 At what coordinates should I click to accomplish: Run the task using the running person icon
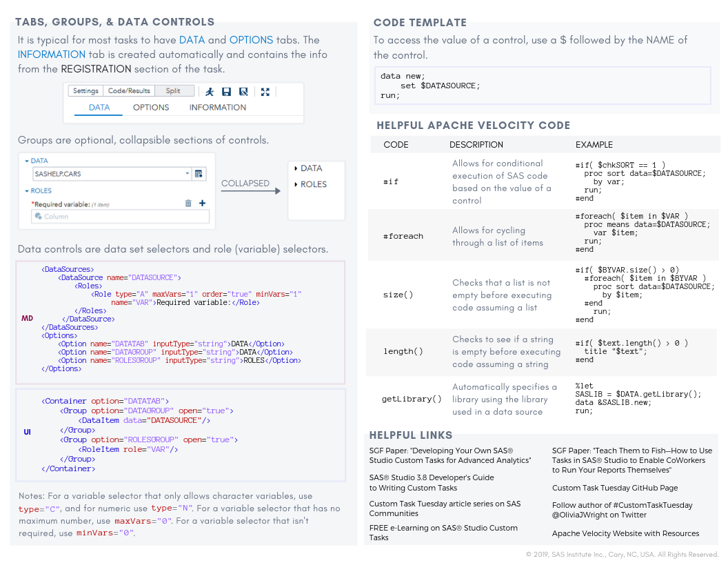(x=210, y=91)
